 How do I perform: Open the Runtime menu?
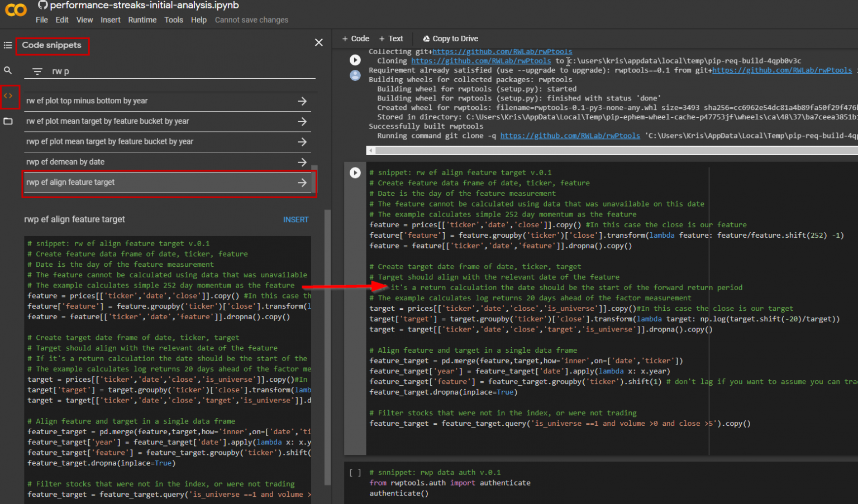142,20
